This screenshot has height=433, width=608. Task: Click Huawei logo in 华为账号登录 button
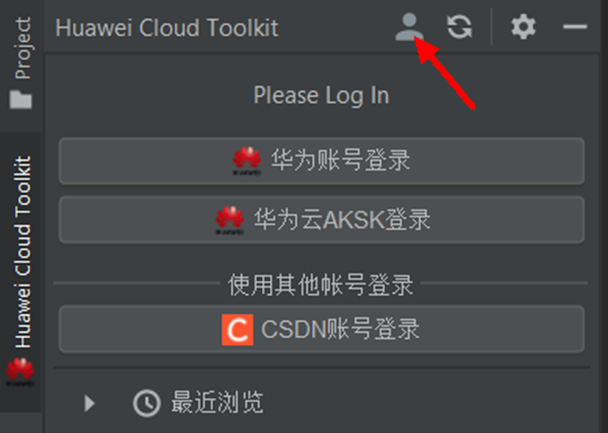(247, 161)
